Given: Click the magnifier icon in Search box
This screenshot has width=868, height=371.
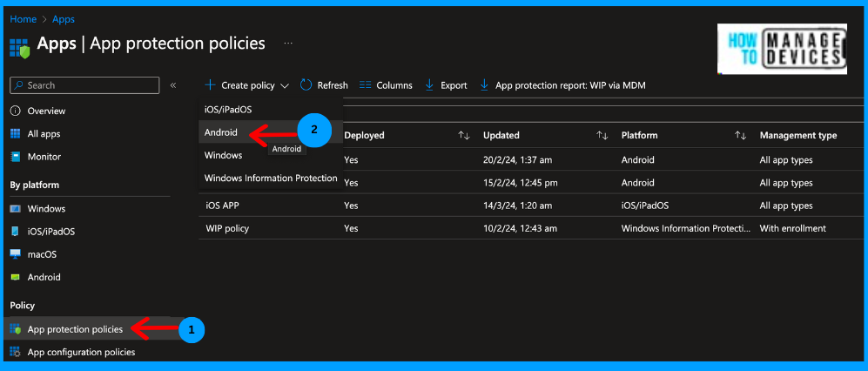Looking at the screenshot, I should click(19, 85).
